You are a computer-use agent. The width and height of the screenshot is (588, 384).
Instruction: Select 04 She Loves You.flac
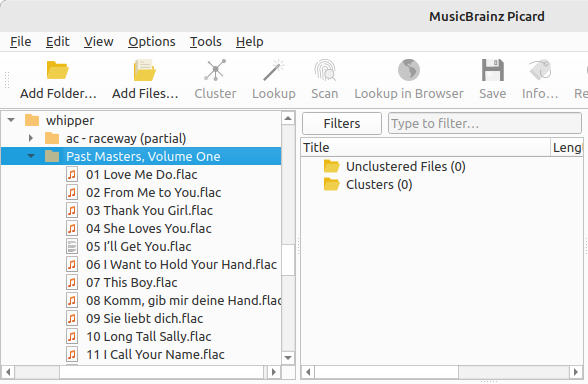(149, 228)
